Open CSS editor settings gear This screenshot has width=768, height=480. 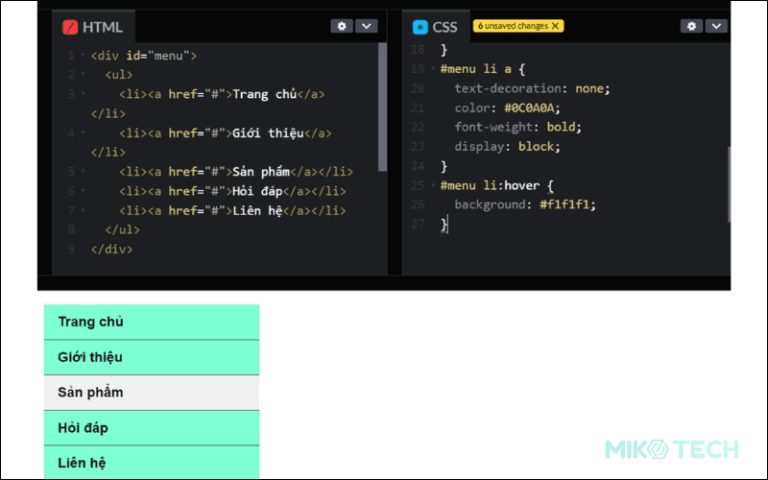692,26
